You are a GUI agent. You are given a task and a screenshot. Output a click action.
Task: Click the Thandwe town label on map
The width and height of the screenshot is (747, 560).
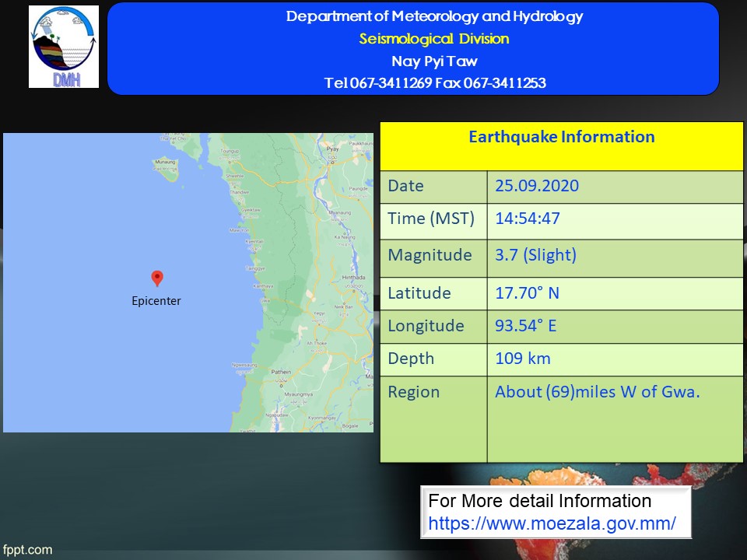[x=239, y=191]
